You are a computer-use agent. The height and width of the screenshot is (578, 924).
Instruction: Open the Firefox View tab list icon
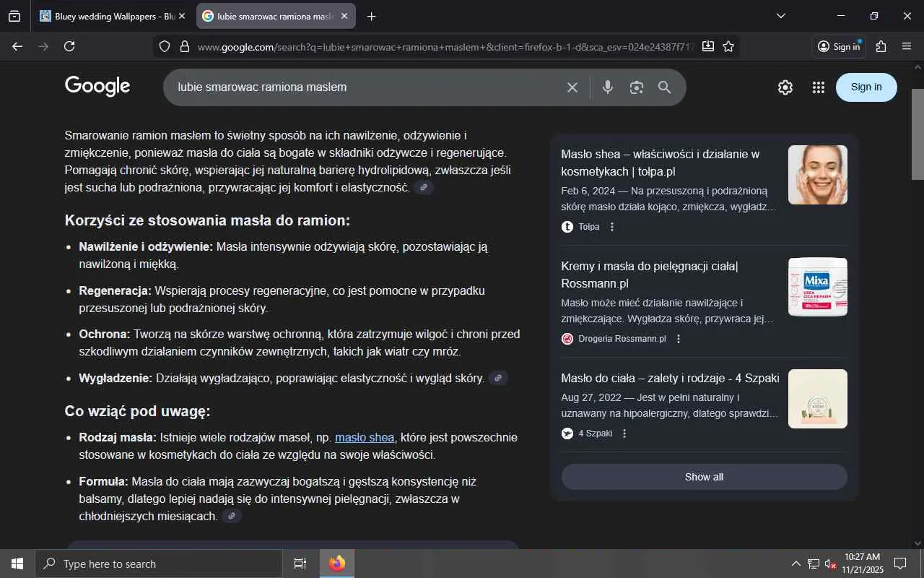click(14, 16)
